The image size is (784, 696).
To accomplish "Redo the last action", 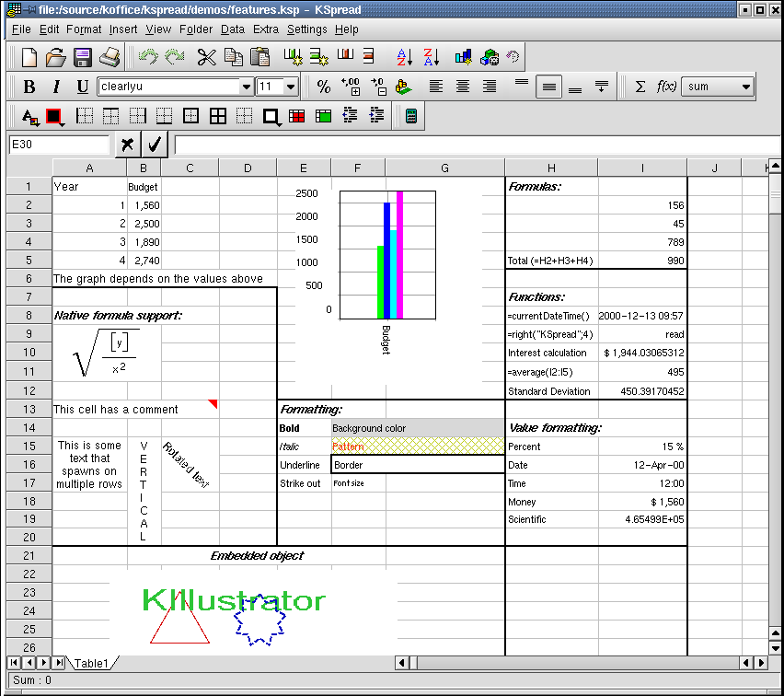I will pos(175,56).
